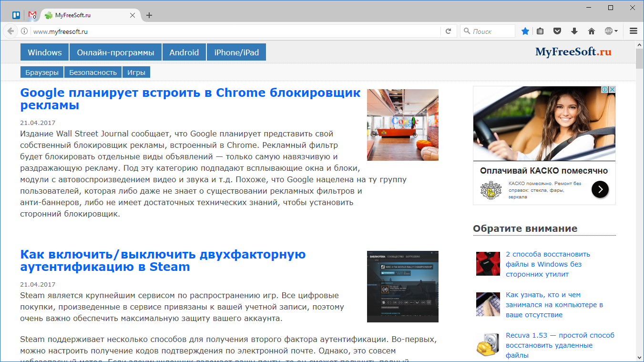Click the ad arrow button
Screen dimensions: 644x362
coord(600,189)
